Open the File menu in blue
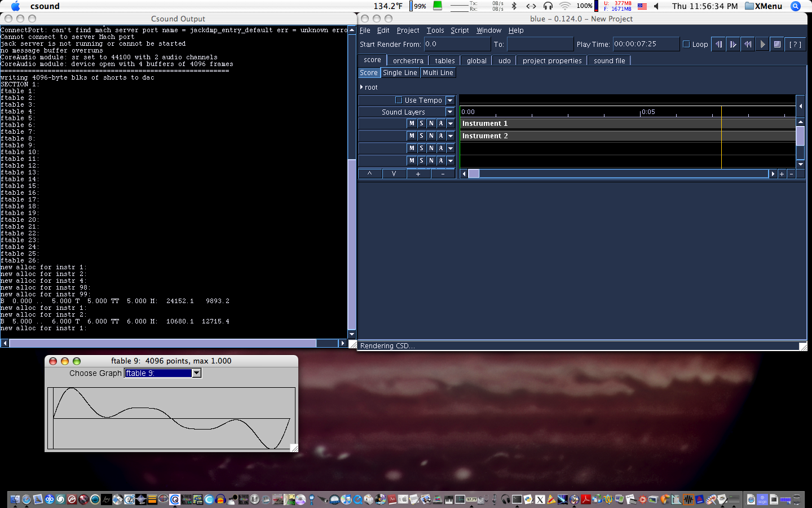This screenshot has width=812, height=508. 365,30
